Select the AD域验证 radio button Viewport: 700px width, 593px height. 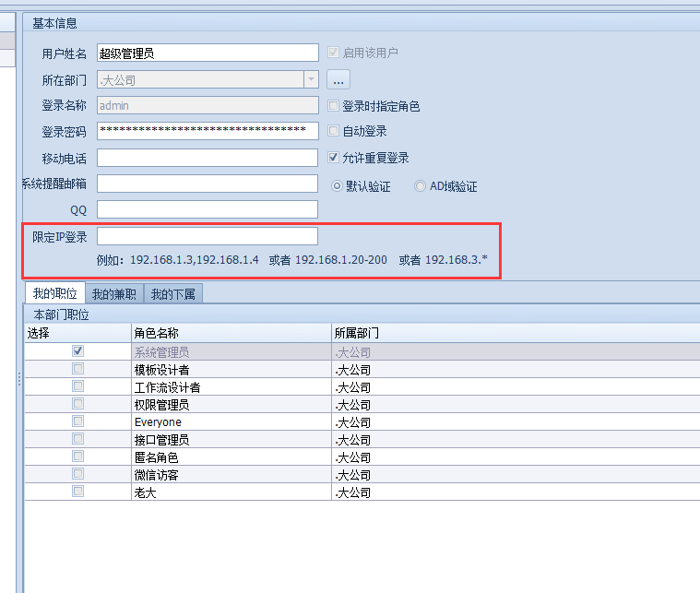click(421, 186)
